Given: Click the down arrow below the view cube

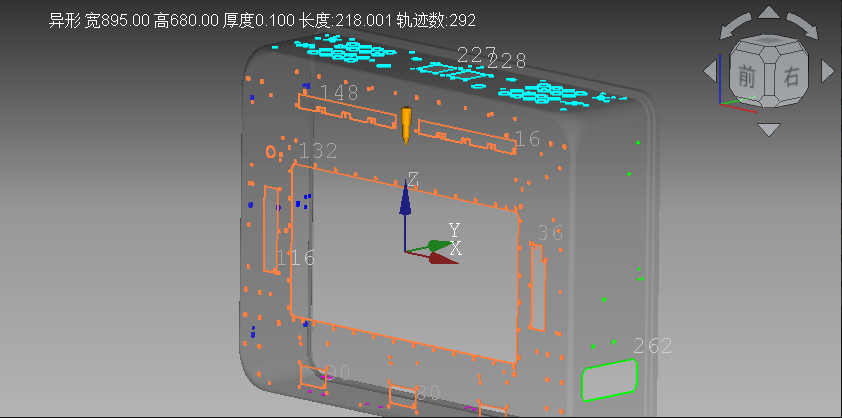Looking at the screenshot, I should (x=768, y=129).
